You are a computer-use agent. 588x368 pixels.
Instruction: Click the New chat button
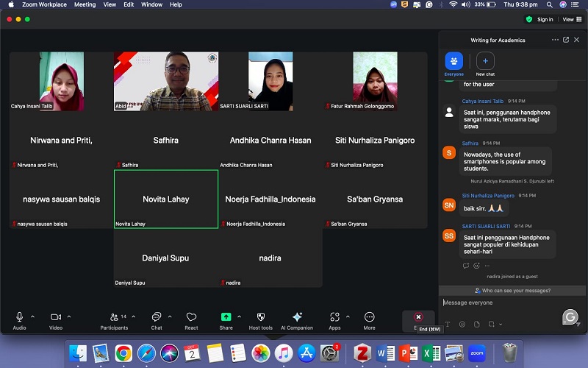(485, 61)
